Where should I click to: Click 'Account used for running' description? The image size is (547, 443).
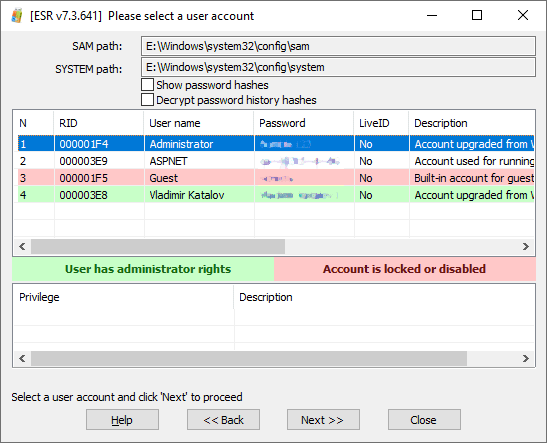pos(474,161)
